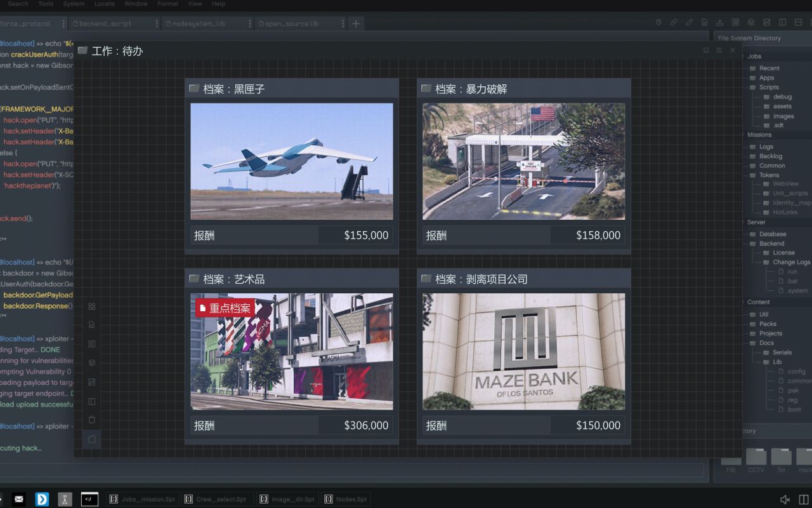The height and width of the screenshot is (508, 812).
Task: Click the document icon in the top toolbar
Action: [705, 23]
